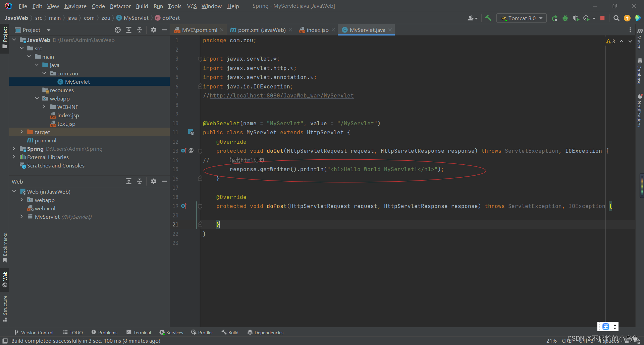Run with Coverage shield icon
Screen dimensions: 644x345
click(576, 18)
